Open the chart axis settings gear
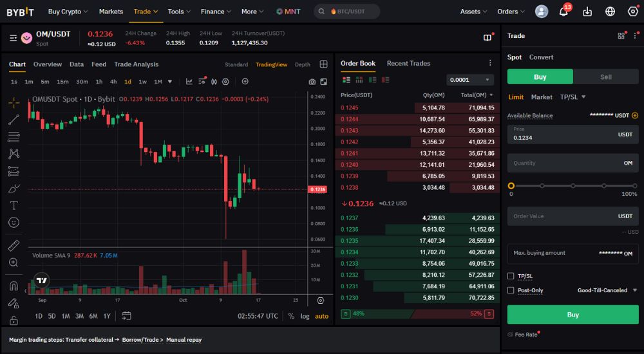The image size is (644, 354). pyautogui.click(x=320, y=301)
